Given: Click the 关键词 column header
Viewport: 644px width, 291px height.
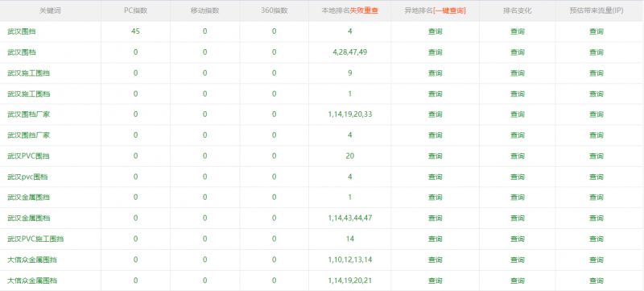Looking at the screenshot, I should point(50,10).
